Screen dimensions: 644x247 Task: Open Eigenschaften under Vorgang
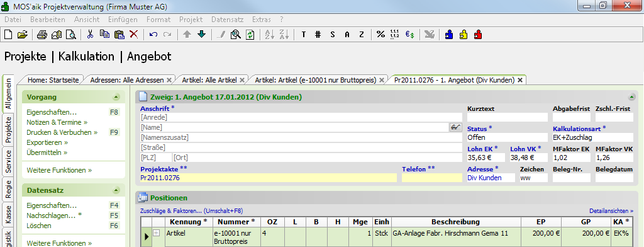point(52,112)
